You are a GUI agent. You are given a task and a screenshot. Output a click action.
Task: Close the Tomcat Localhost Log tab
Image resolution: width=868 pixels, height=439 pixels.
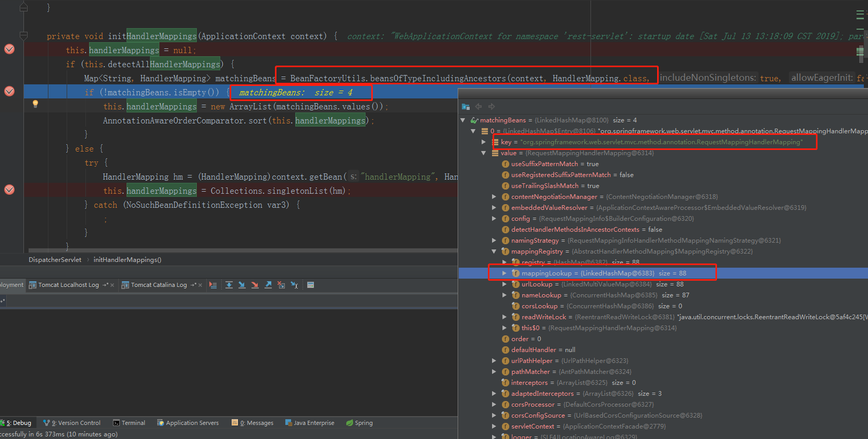pos(112,285)
